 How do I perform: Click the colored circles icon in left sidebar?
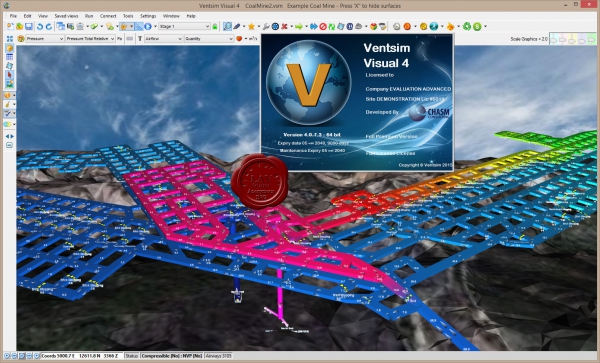7,125
